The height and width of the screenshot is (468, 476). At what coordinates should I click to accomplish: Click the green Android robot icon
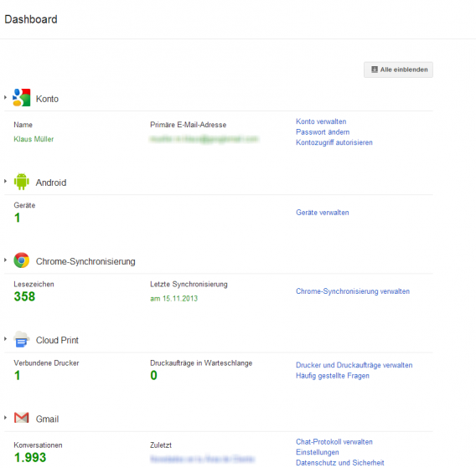click(x=22, y=182)
